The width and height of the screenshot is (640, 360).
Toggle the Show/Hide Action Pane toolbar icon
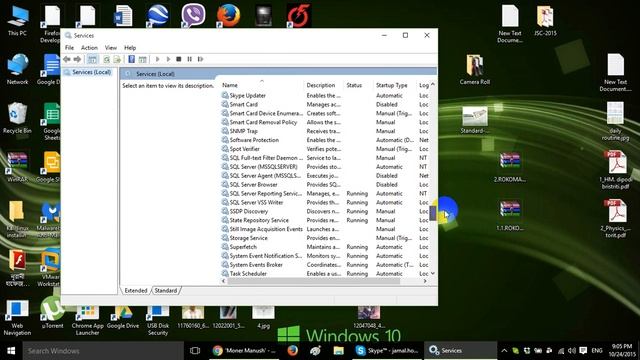(142, 59)
